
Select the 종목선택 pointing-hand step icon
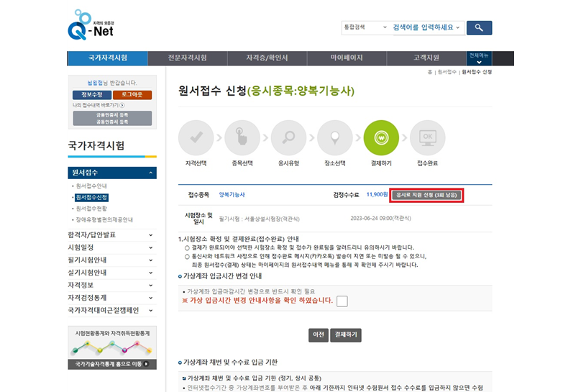pyautogui.click(x=242, y=138)
